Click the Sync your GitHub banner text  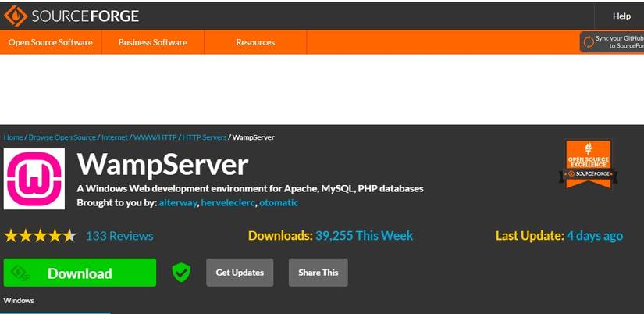[619, 42]
